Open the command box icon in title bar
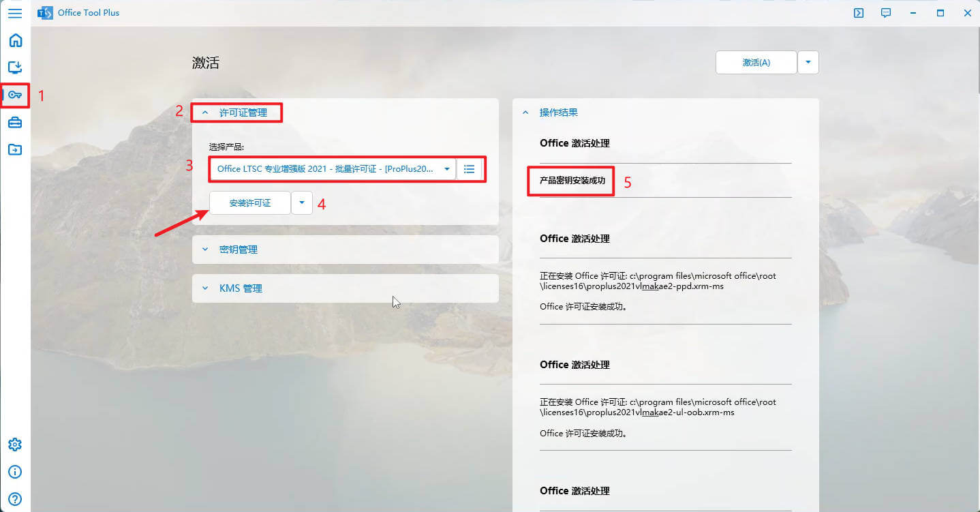 (859, 13)
